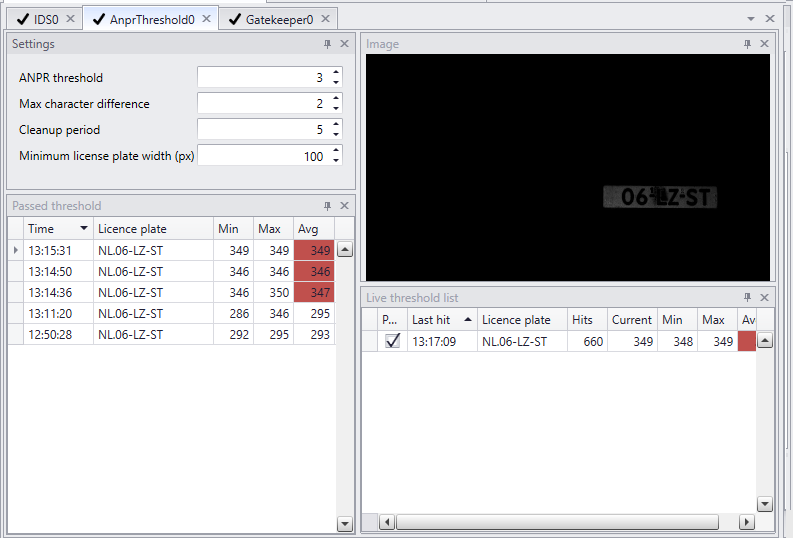Sort Live list by Licence plate header

coord(522,320)
